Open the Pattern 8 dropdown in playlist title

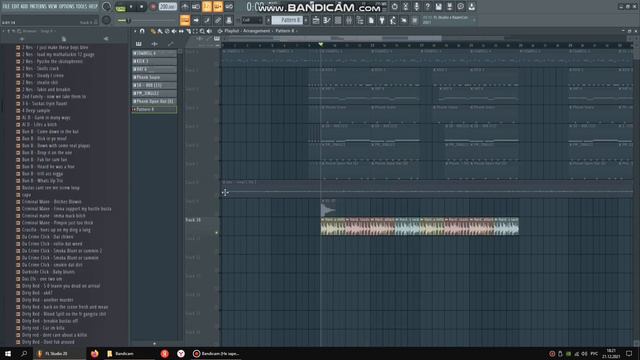tap(286, 31)
